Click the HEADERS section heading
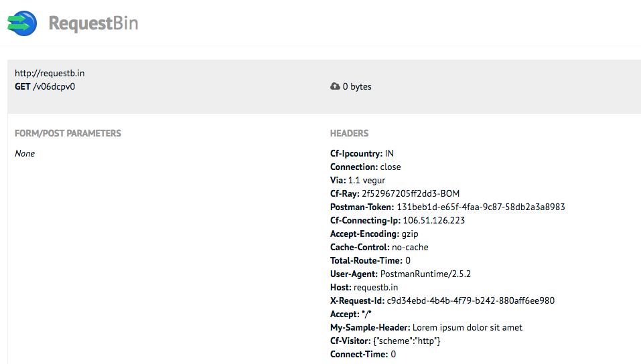Viewport: 641px width, 364px height. tap(349, 133)
